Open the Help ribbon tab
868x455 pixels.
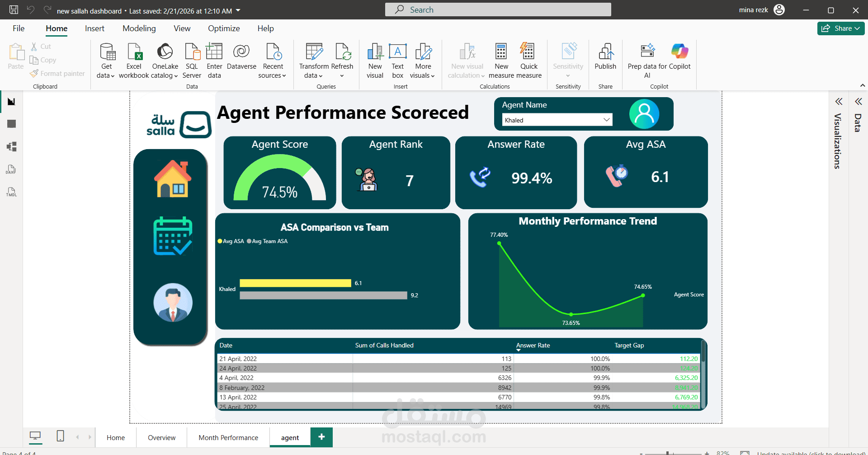(266, 28)
